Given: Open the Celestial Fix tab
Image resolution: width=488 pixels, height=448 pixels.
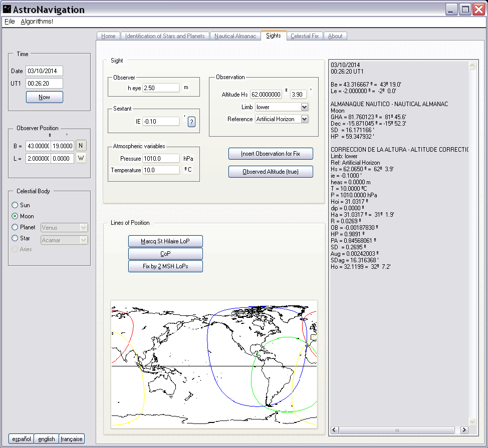Looking at the screenshot, I should click(x=304, y=36).
